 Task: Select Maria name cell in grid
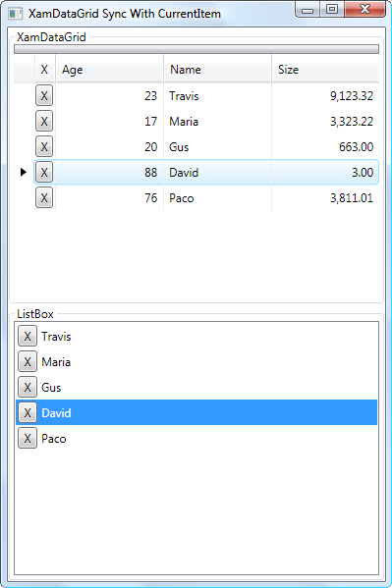[x=217, y=121]
